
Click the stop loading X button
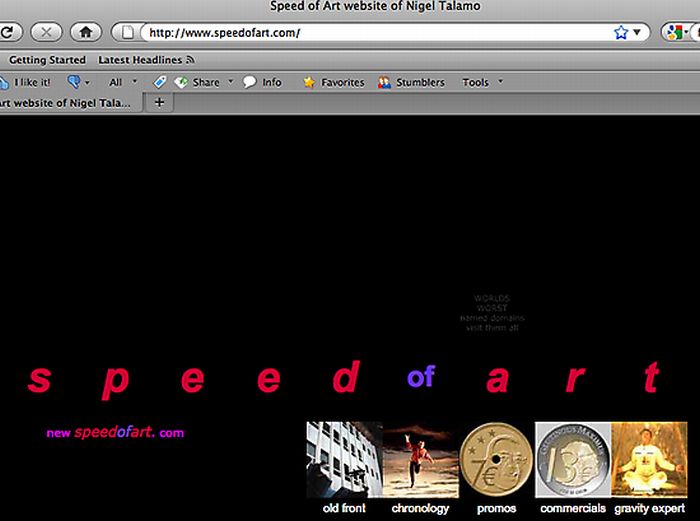tap(46, 32)
